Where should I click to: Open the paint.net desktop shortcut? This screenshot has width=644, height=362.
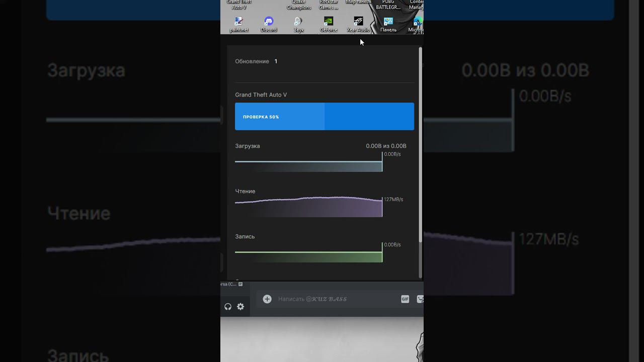point(239,24)
